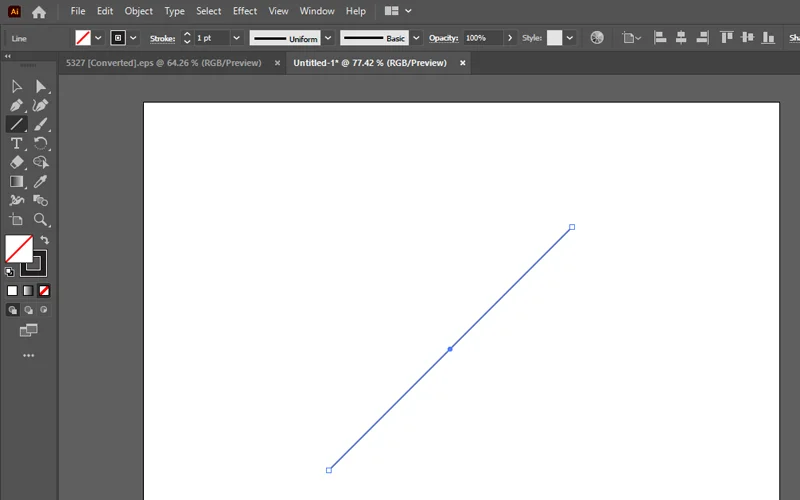Select the Zoom tool
Viewport: 800px width, 500px height.
pos(41,219)
